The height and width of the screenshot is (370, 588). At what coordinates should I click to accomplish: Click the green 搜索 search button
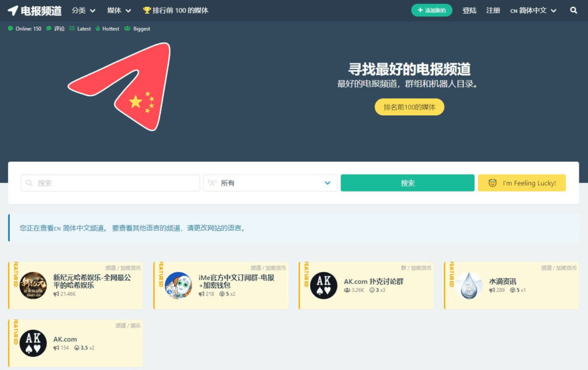pyautogui.click(x=407, y=183)
